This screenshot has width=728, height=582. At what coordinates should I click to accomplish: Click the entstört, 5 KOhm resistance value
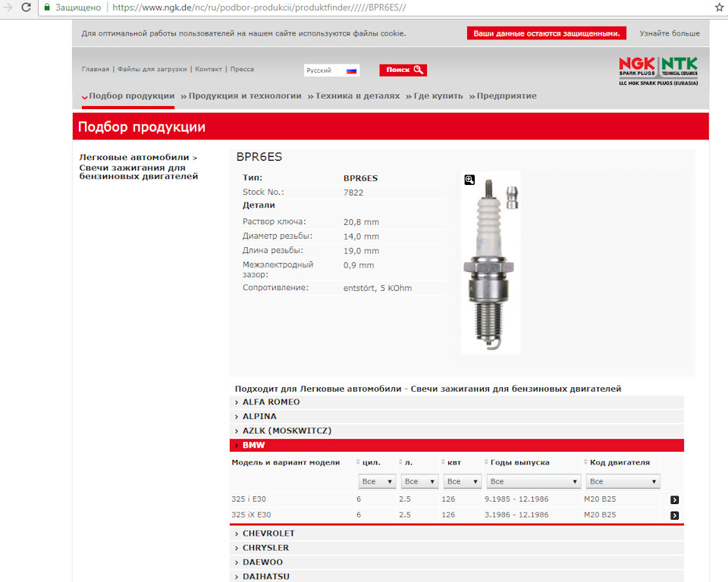pos(378,288)
